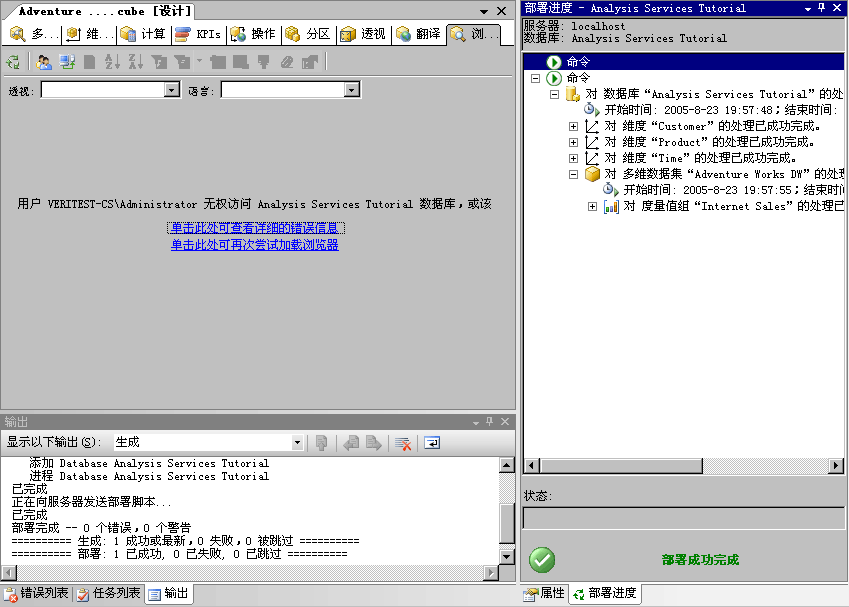The height and width of the screenshot is (607, 849).
Task: Click the green check deployment success icon
Action: tap(542, 560)
